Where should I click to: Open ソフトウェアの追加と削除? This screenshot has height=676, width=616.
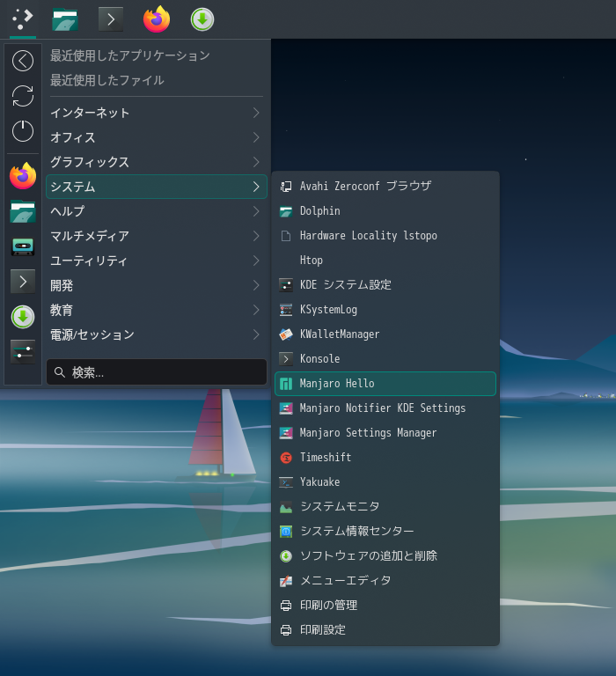coord(385,556)
